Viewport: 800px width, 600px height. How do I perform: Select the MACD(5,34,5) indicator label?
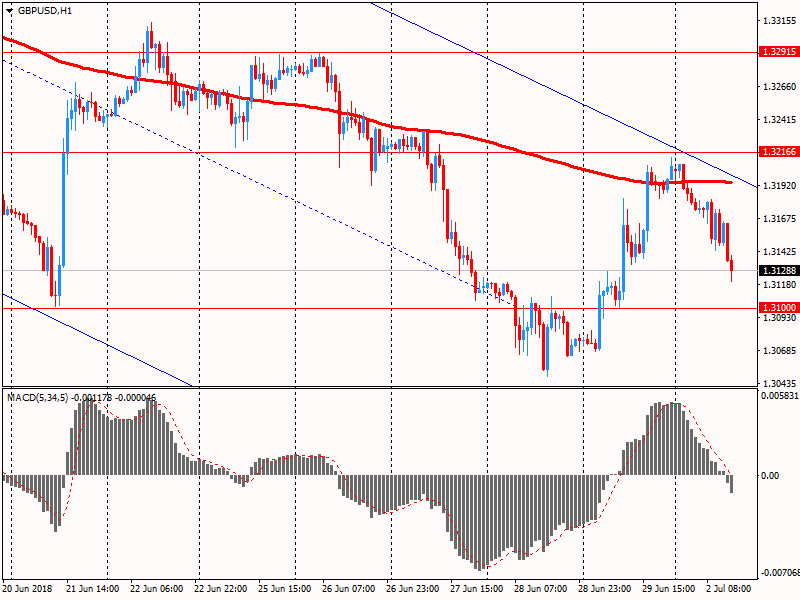pos(82,397)
